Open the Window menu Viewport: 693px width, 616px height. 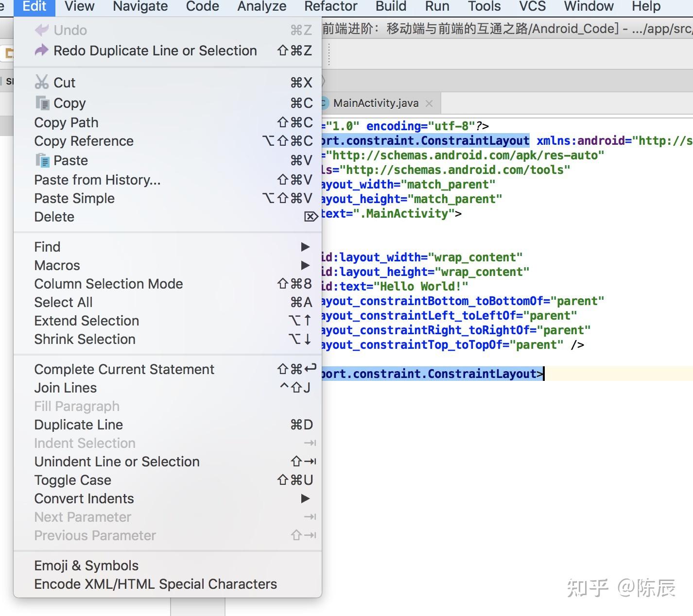[589, 6]
